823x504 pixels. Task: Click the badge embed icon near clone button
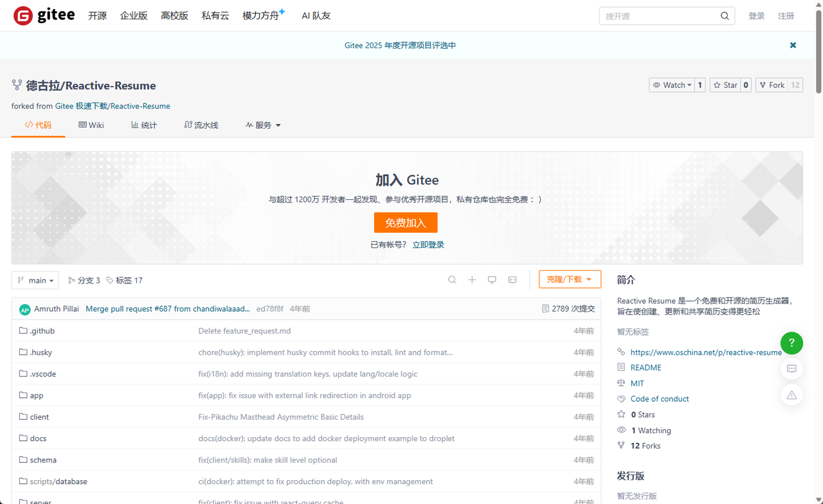tap(512, 280)
